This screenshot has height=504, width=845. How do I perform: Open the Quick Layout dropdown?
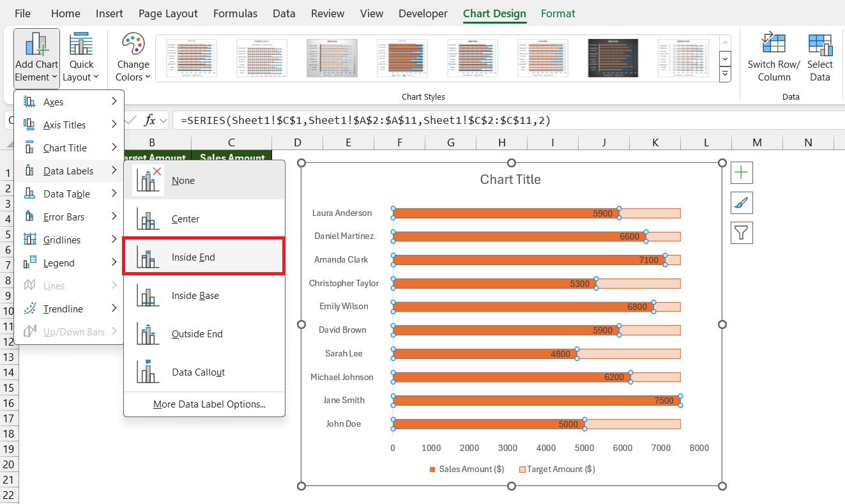[x=81, y=57]
